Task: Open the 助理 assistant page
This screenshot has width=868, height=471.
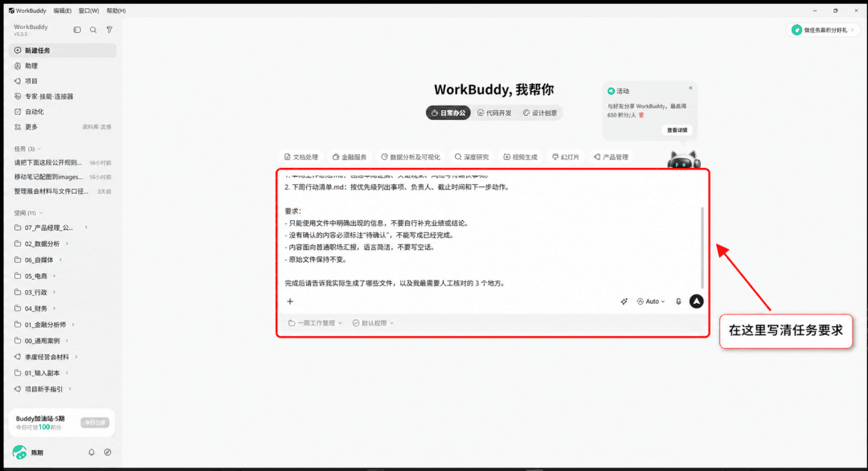Action: pyautogui.click(x=63, y=66)
